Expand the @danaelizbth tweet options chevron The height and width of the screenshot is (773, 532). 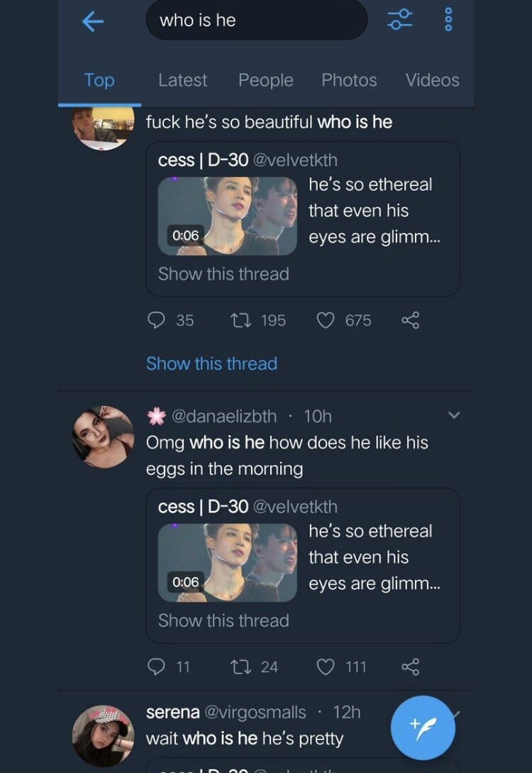pos(454,415)
